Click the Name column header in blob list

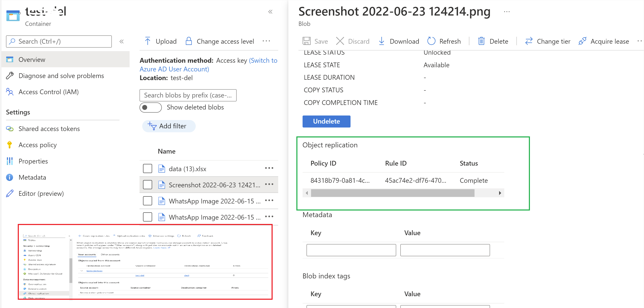pos(167,151)
